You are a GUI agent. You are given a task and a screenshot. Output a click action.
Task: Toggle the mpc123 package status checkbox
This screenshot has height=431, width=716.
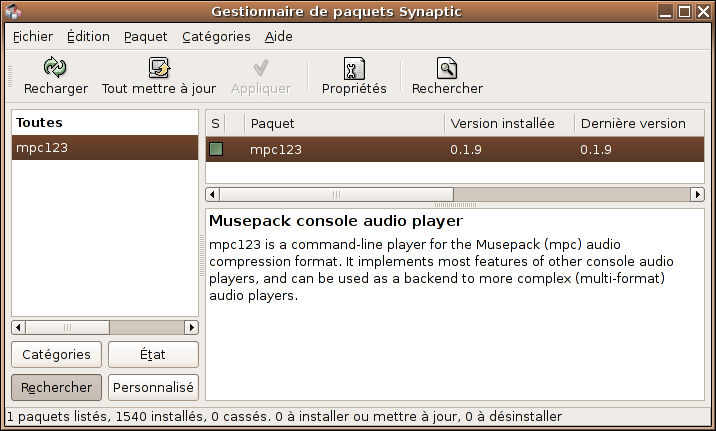tap(216, 149)
